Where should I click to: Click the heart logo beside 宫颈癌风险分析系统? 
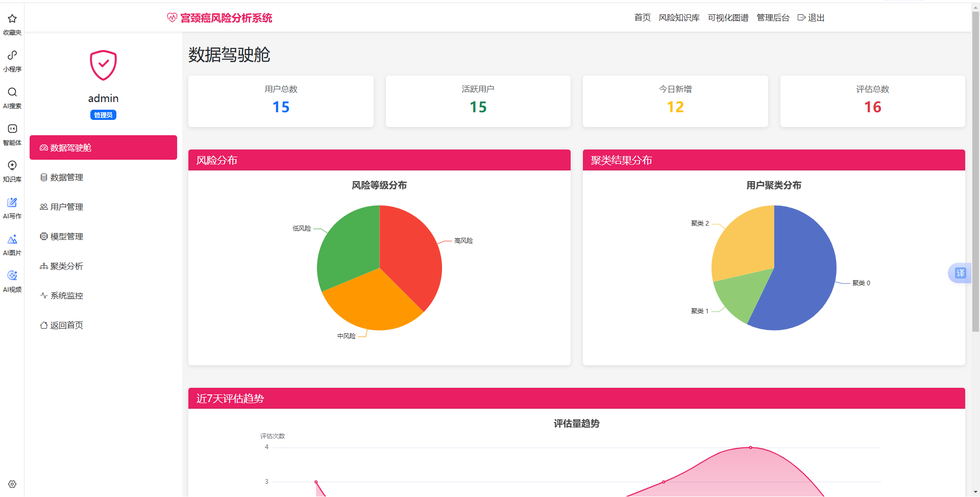(172, 18)
